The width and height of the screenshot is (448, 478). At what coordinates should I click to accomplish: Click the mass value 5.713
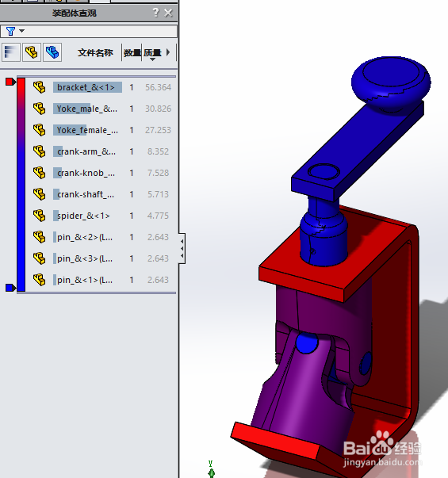(x=158, y=194)
